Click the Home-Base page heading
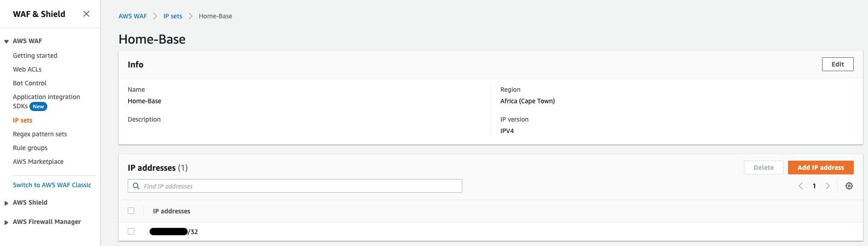Image resolution: width=868 pixels, height=246 pixels. point(152,39)
